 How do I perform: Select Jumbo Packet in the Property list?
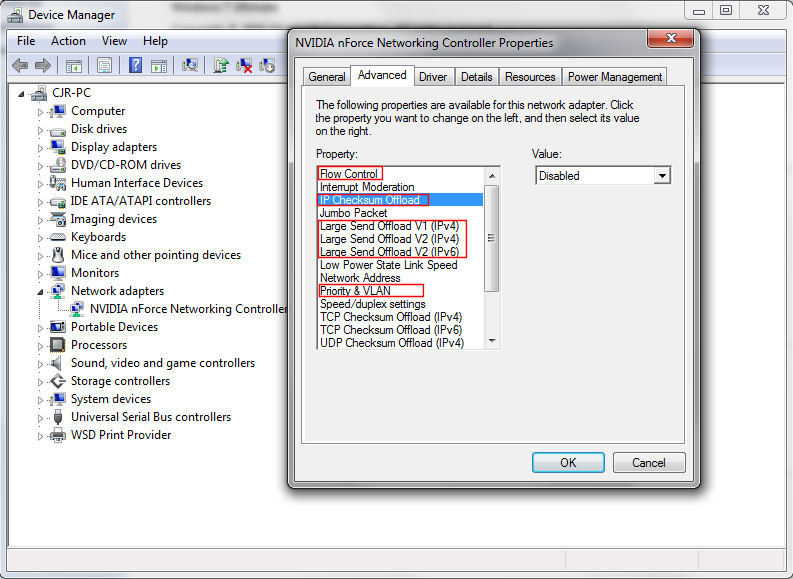353,213
